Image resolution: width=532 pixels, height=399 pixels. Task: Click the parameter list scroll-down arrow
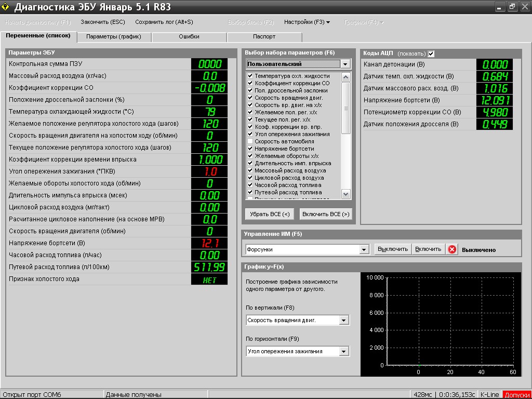[x=346, y=194]
